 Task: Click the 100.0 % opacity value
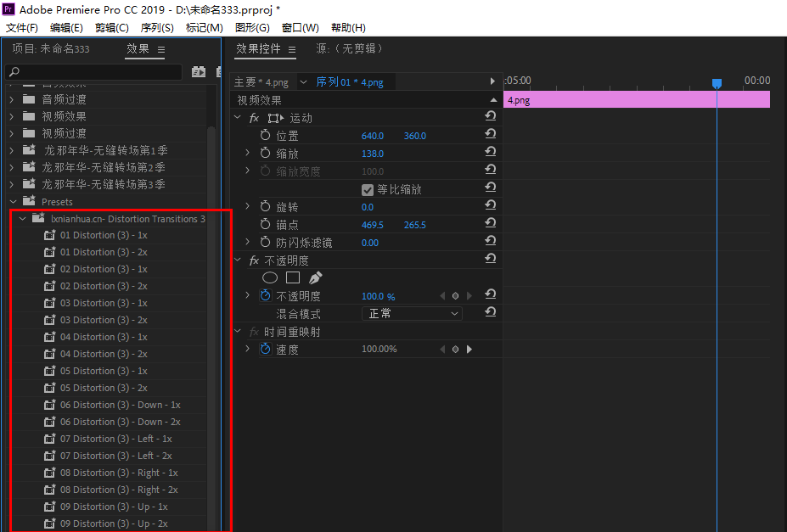pos(378,296)
